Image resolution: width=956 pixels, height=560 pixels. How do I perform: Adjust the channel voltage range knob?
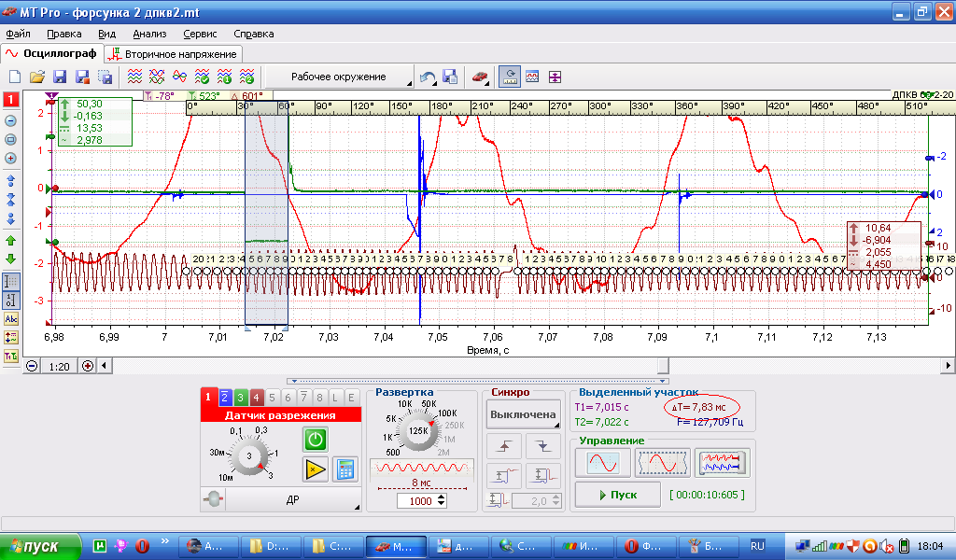248,455
